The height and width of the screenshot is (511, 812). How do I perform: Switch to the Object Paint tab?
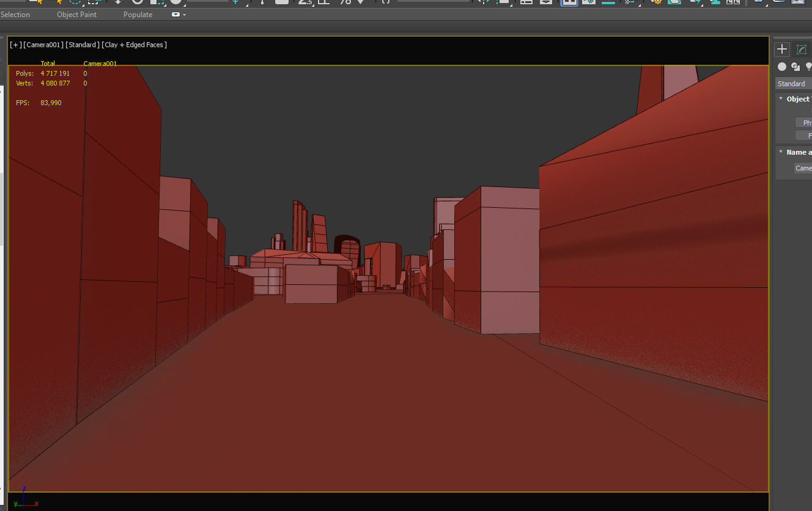tap(76, 15)
